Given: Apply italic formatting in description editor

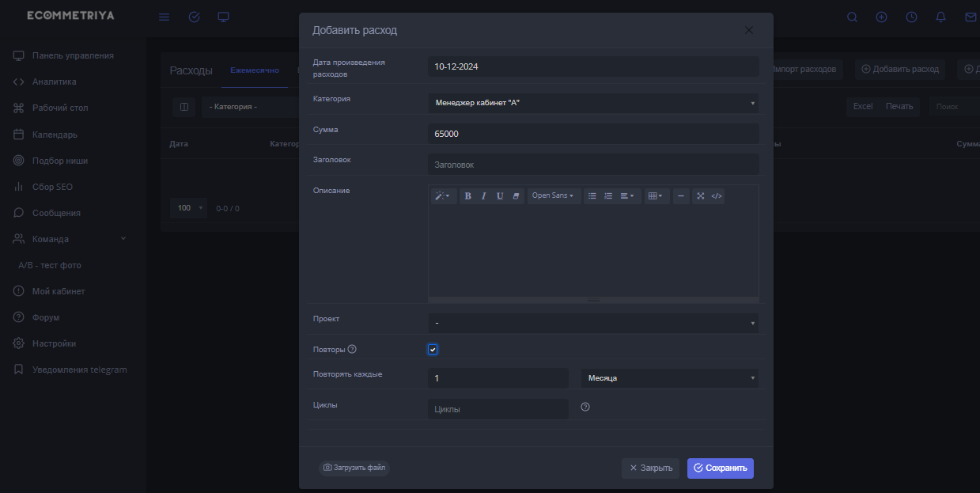Looking at the screenshot, I should tap(483, 196).
